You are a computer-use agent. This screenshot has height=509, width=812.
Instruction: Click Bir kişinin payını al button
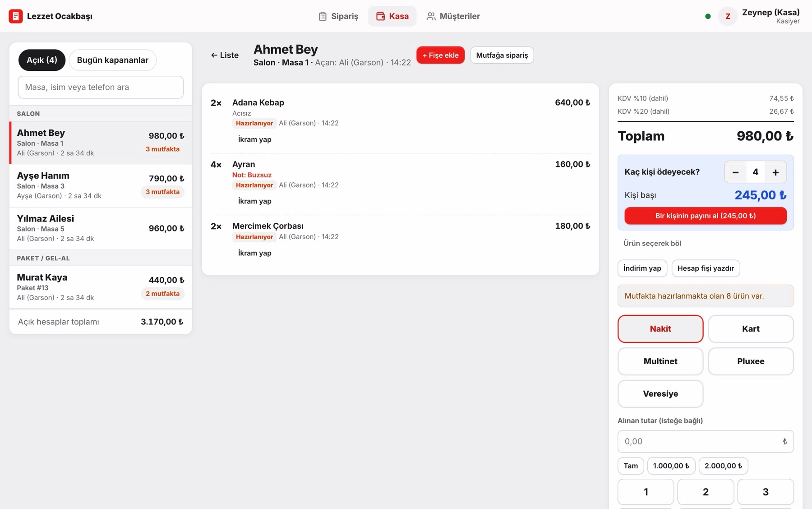point(706,216)
